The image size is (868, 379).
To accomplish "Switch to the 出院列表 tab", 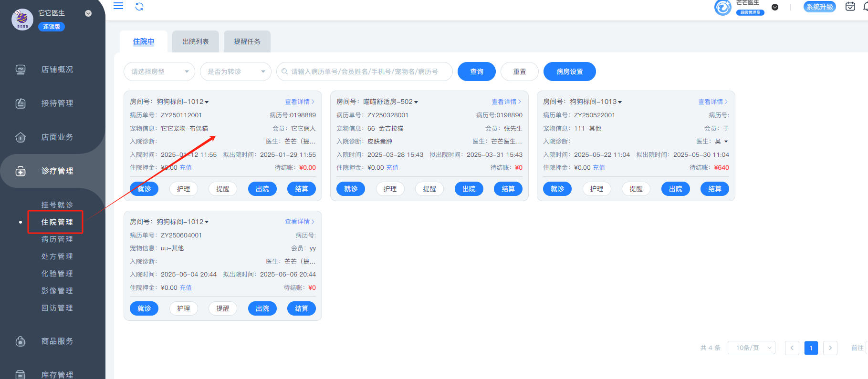I will (196, 41).
